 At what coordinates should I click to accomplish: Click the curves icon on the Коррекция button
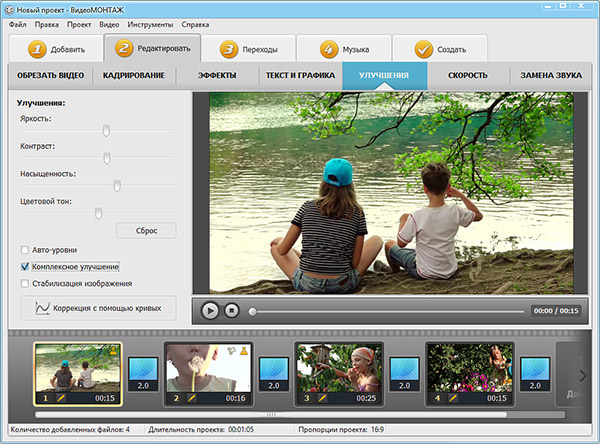pos(42,308)
